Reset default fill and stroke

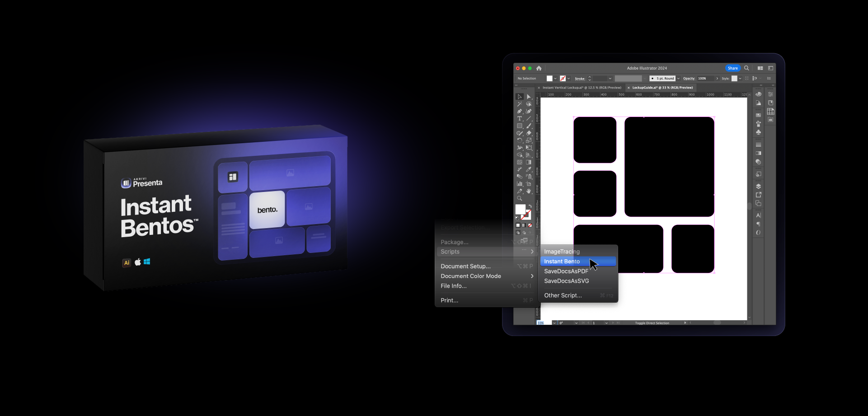click(517, 218)
